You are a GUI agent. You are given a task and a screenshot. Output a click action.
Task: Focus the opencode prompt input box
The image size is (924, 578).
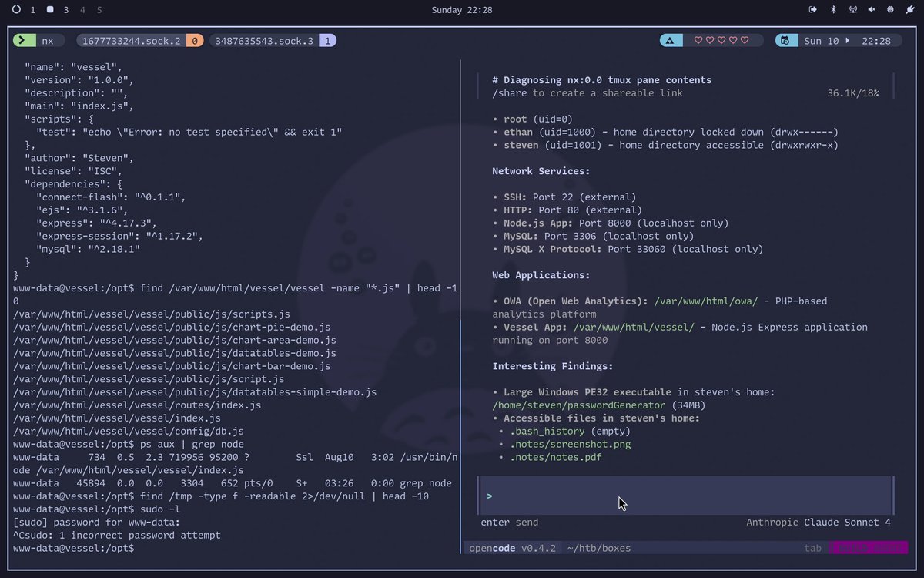pyautogui.click(x=685, y=496)
